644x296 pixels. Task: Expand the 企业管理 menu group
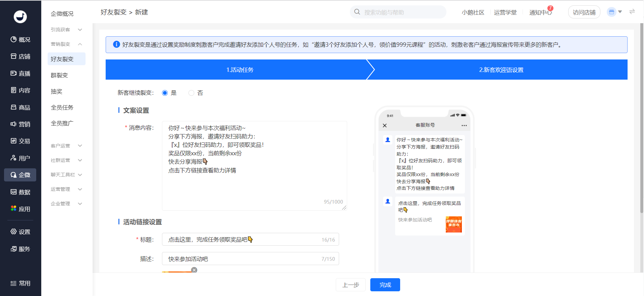tap(66, 204)
